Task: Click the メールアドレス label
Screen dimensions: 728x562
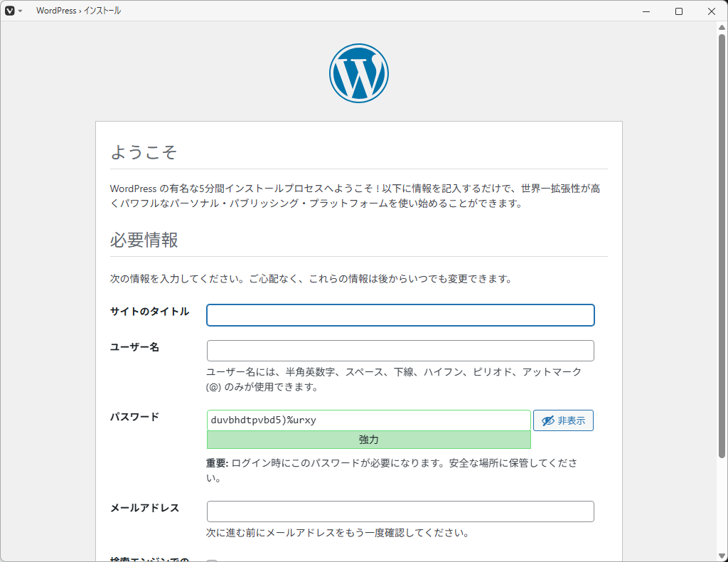Action: [x=144, y=508]
